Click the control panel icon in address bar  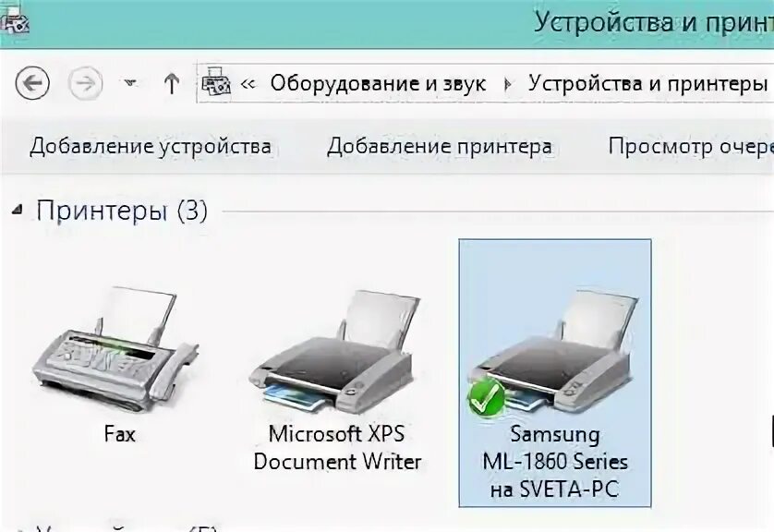click(x=216, y=83)
